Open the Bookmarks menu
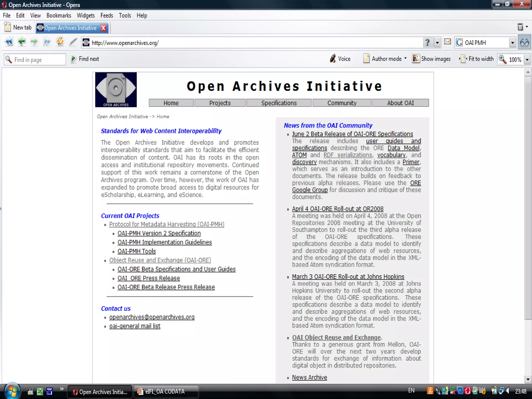Image resolution: width=532 pixels, height=399 pixels. pyautogui.click(x=59, y=16)
